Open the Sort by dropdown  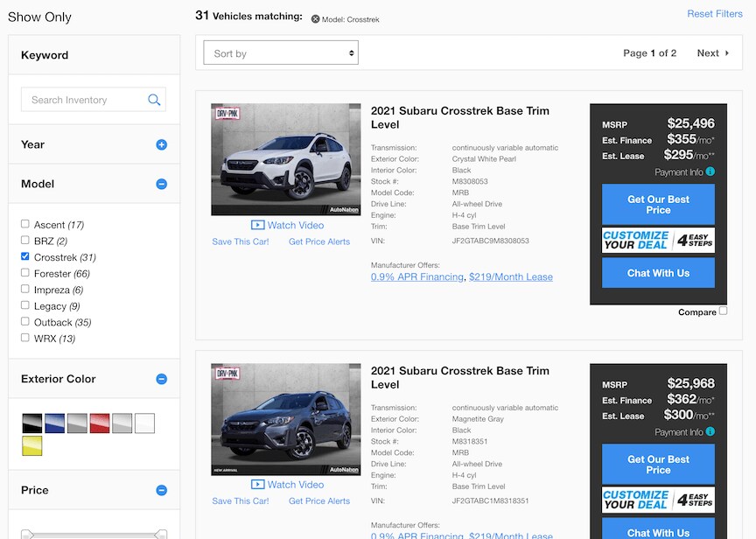tap(281, 53)
